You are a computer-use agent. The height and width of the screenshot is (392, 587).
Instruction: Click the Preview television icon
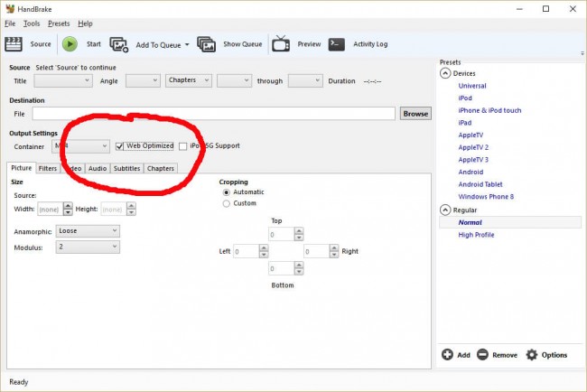pyautogui.click(x=281, y=43)
